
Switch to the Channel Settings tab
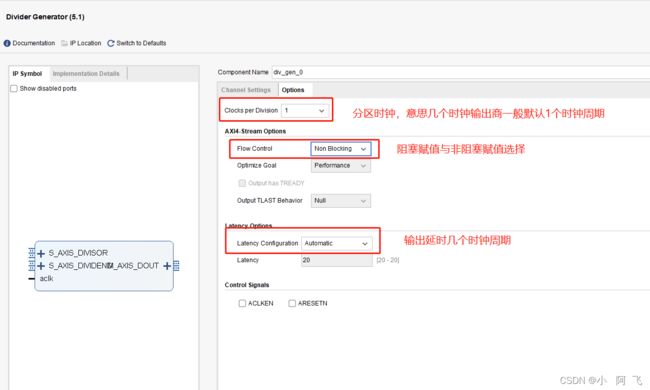coord(246,90)
